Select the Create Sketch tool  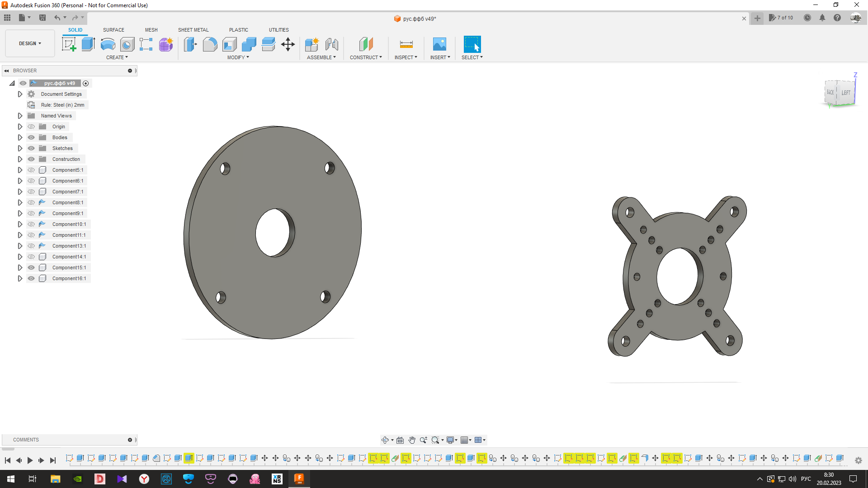(69, 44)
